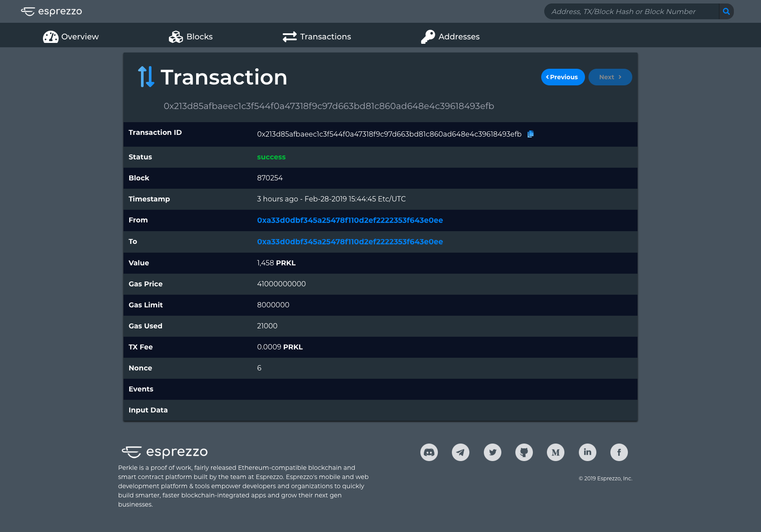Viewport: 761px width, 532px height.
Task: Select the nonce value 6
Action: point(259,368)
